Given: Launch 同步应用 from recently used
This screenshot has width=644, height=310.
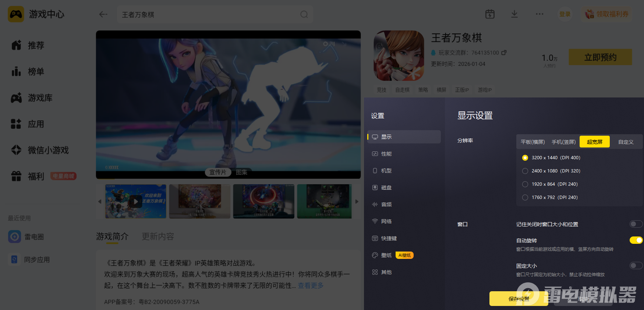Looking at the screenshot, I should [29, 259].
